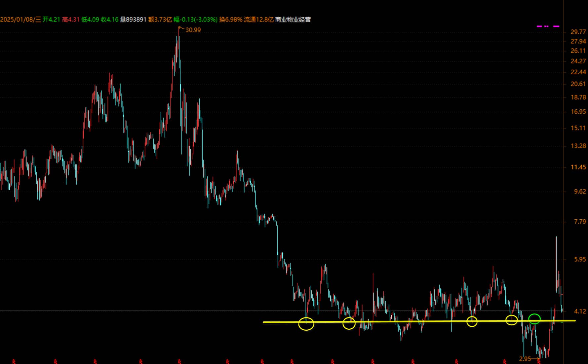The image size is (588, 364).
Task: Click the date 2025/01/08 in the info bar
Action: [x=17, y=19]
